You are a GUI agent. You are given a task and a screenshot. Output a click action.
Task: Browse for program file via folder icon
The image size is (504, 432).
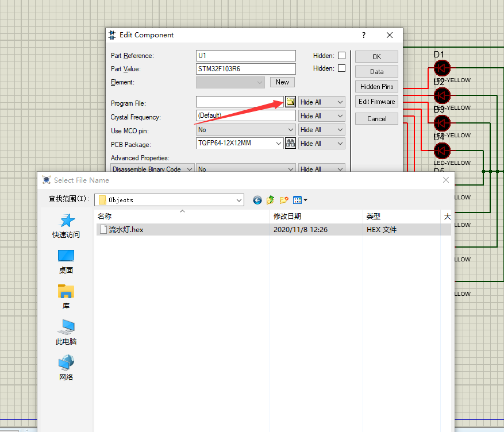click(x=290, y=102)
